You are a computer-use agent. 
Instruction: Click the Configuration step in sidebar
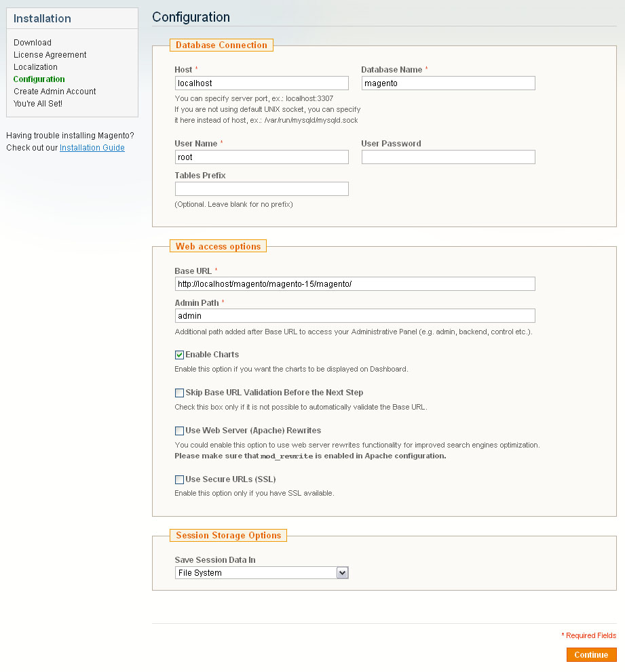pyautogui.click(x=39, y=79)
